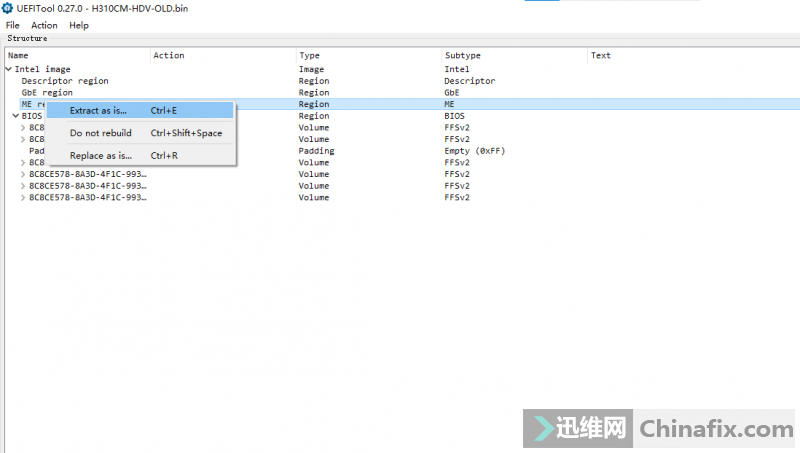This screenshot has width=800, height=453.
Task: Click the Type column header
Action: tap(368, 55)
